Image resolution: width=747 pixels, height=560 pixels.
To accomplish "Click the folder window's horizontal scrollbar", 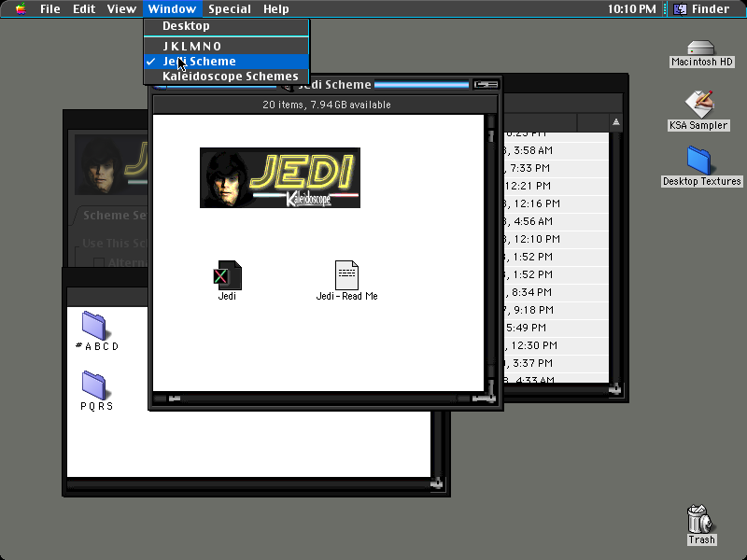I will pos(248,484).
